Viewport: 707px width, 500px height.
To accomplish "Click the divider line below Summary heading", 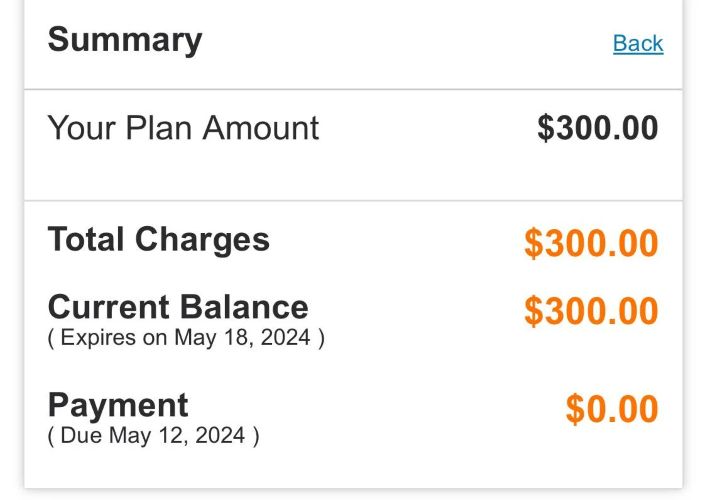I will coord(353,90).
